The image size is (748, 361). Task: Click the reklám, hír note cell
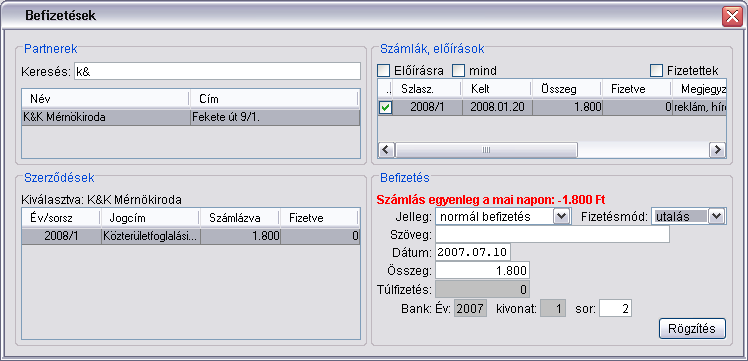coord(699,107)
